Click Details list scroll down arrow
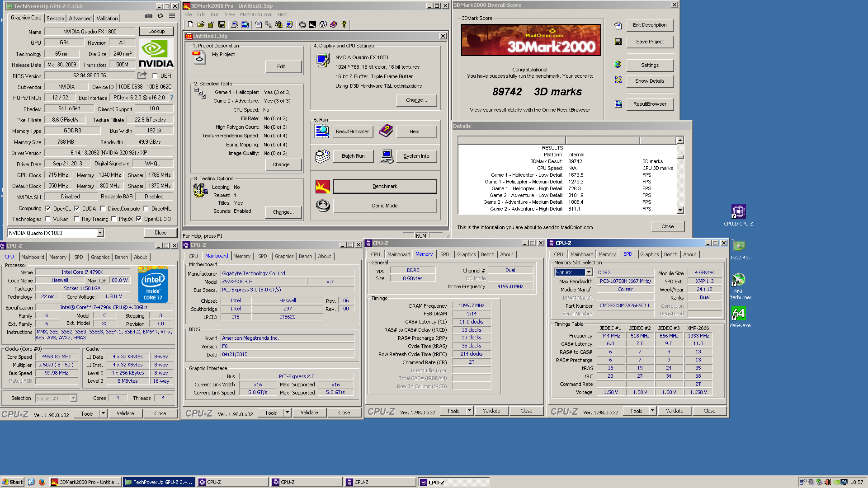The width and height of the screenshot is (868, 488). [x=680, y=210]
